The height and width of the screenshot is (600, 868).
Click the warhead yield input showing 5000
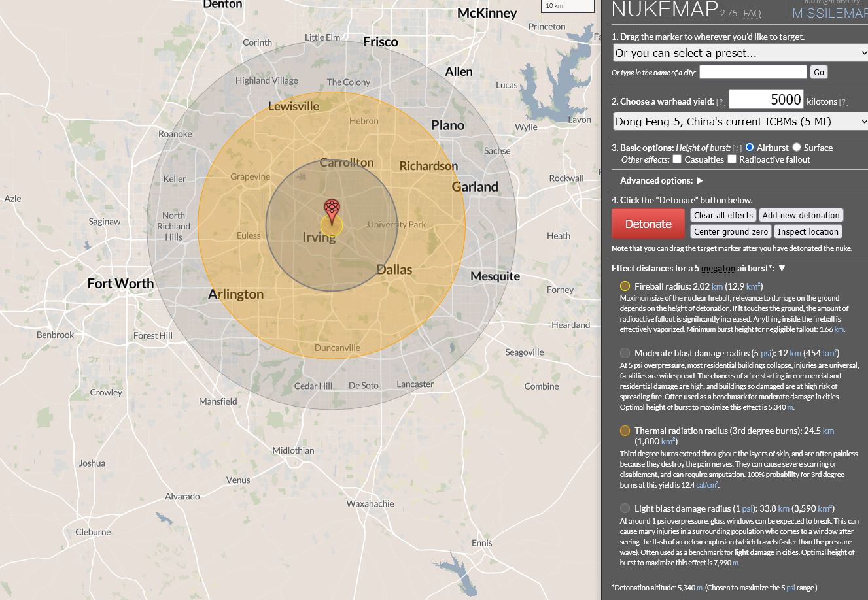[766, 99]
